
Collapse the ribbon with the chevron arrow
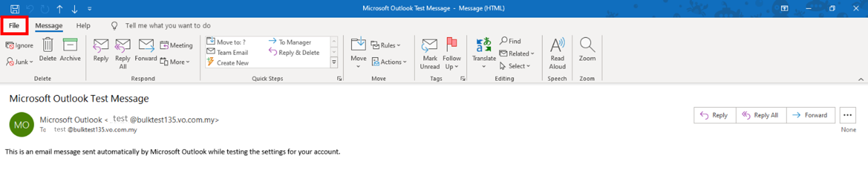click(x=860, y=79)
